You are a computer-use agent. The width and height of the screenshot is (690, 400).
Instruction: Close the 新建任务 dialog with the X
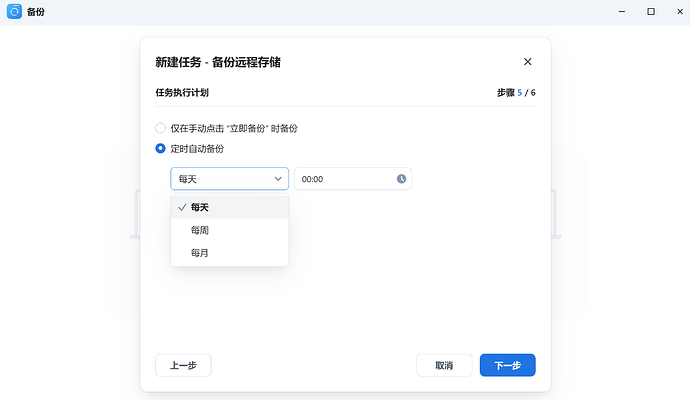tap(528, 62)
